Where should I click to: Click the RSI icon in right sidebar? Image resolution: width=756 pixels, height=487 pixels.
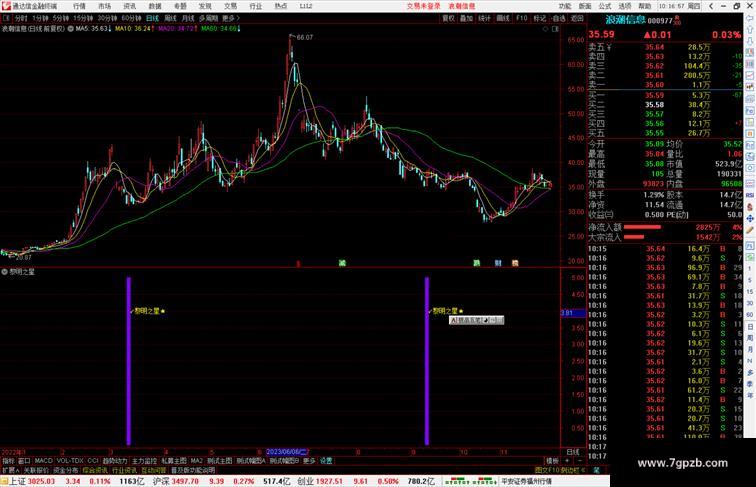[750, 195]
